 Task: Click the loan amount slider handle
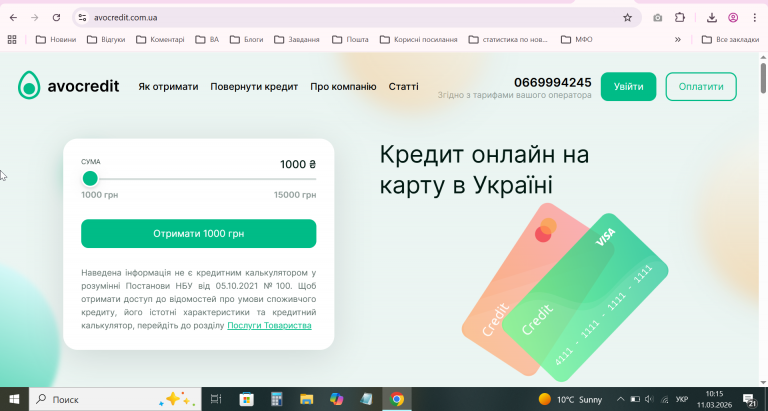click(x=90, y=179)
